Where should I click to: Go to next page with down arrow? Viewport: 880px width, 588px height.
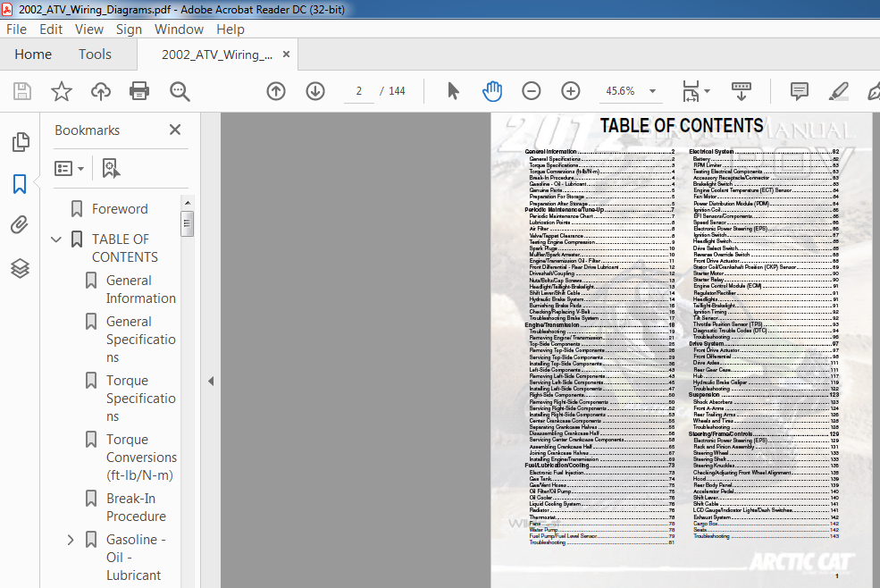pyautogui.click(x=315, y=91)
